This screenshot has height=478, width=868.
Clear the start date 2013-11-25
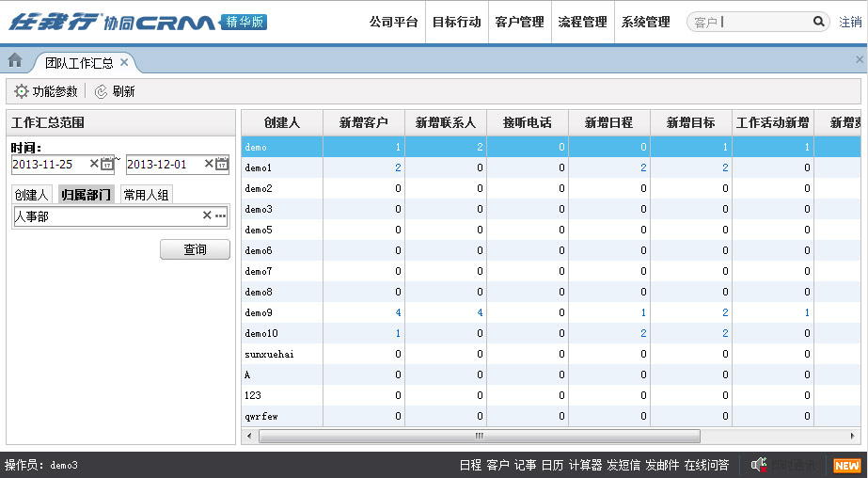tap(94, 164)
